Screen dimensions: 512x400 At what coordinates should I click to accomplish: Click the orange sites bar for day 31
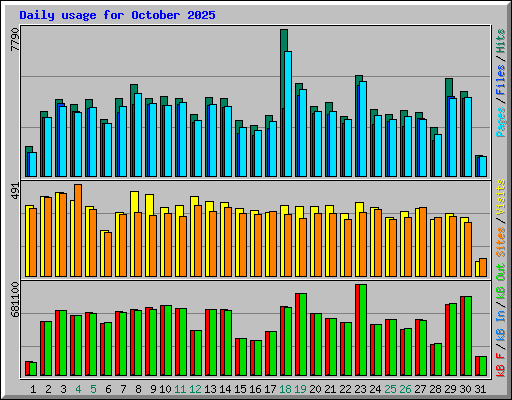pyautogui.click(x=483, y=267)
